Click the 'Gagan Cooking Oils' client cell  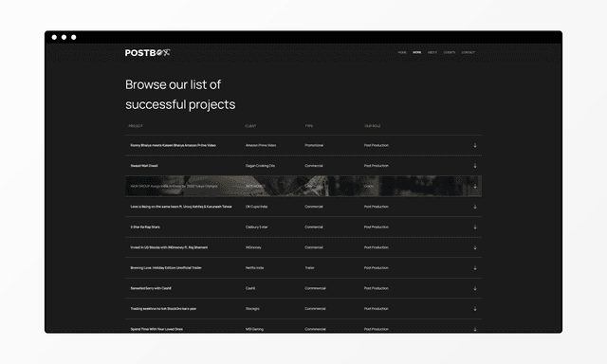(260, 166)
